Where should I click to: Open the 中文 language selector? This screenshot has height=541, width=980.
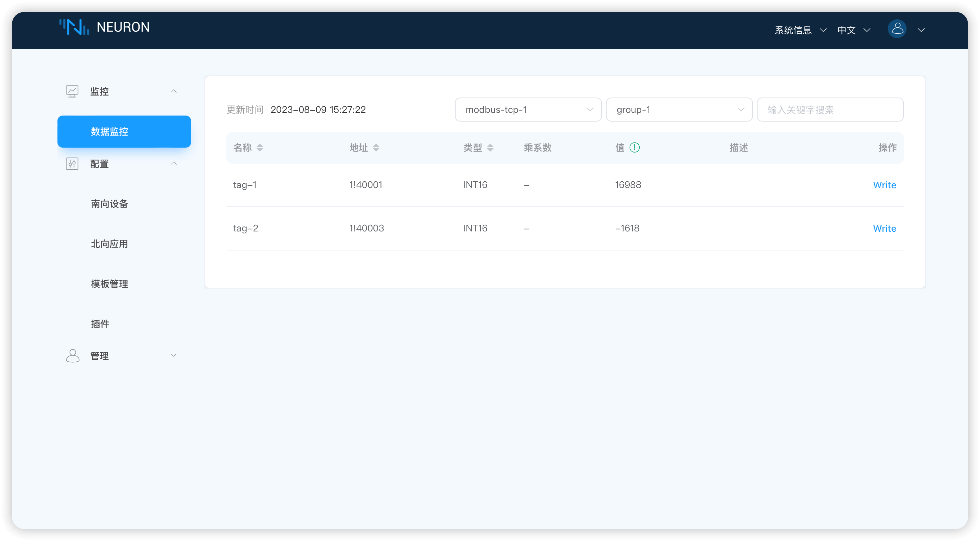[x=853, y=30]
